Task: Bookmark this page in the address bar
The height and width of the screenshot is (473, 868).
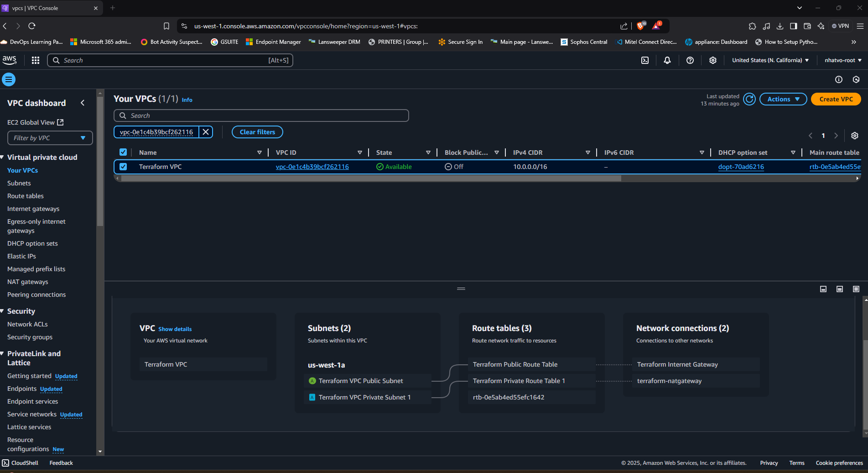Action: click(166, 26)
